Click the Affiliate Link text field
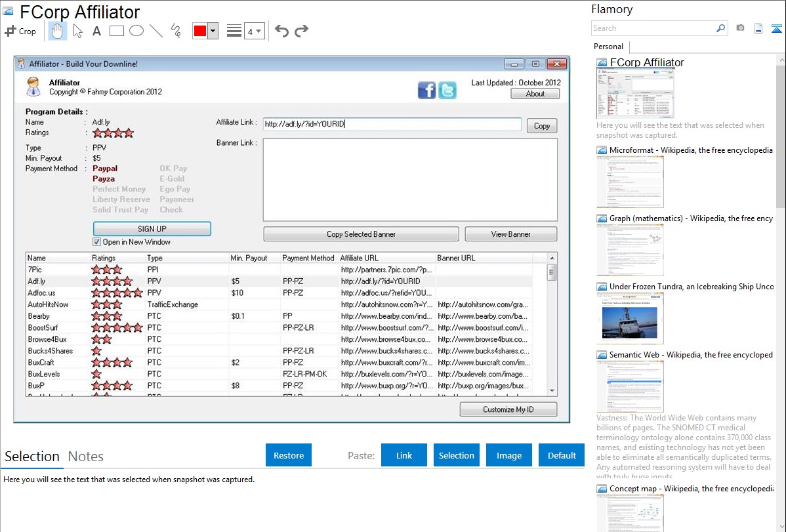 tap(392, 124)
